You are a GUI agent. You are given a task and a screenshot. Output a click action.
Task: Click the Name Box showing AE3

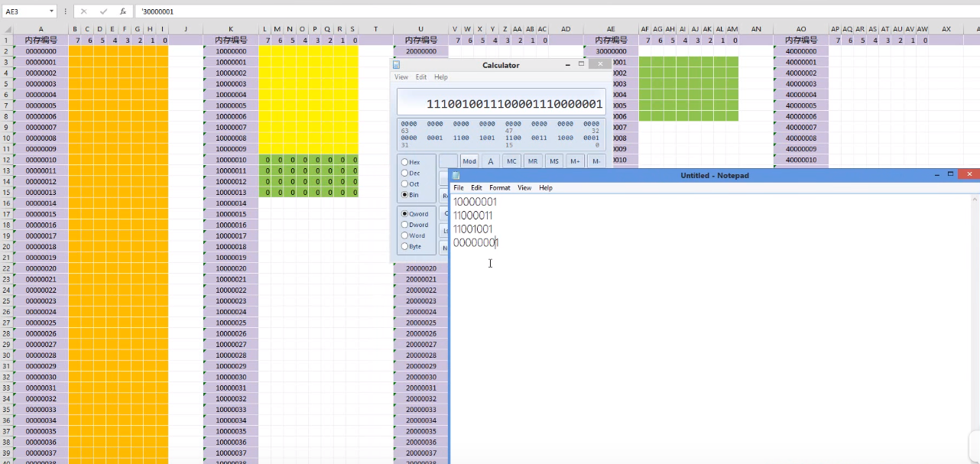tap(24, 11)
